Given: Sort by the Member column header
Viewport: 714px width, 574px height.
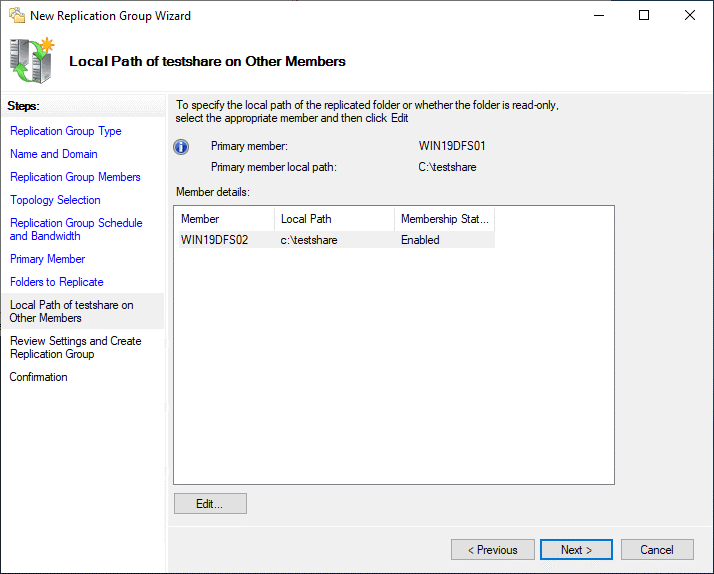Looking at the screenshot, I should (x=224, y=219).
